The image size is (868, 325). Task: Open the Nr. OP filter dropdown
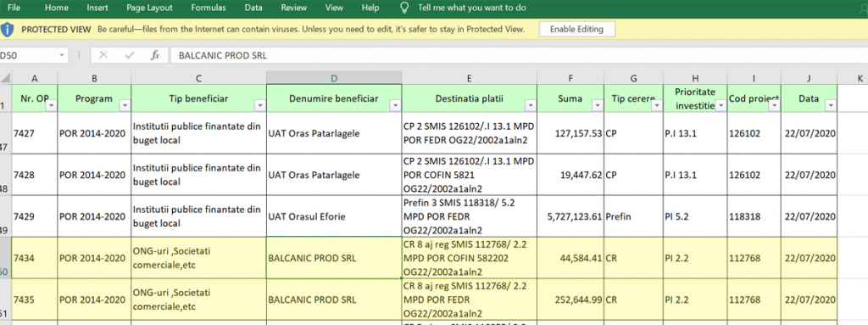51,105
